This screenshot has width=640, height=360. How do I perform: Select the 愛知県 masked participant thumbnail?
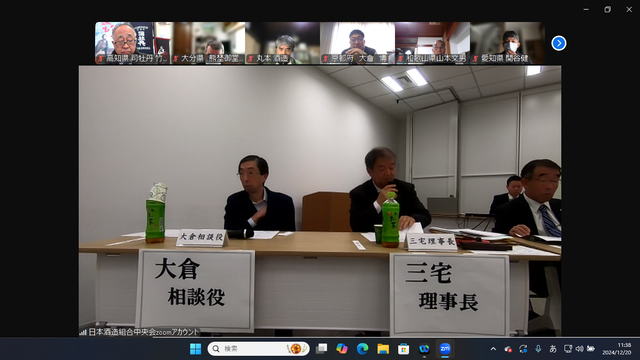pos(507,43)
